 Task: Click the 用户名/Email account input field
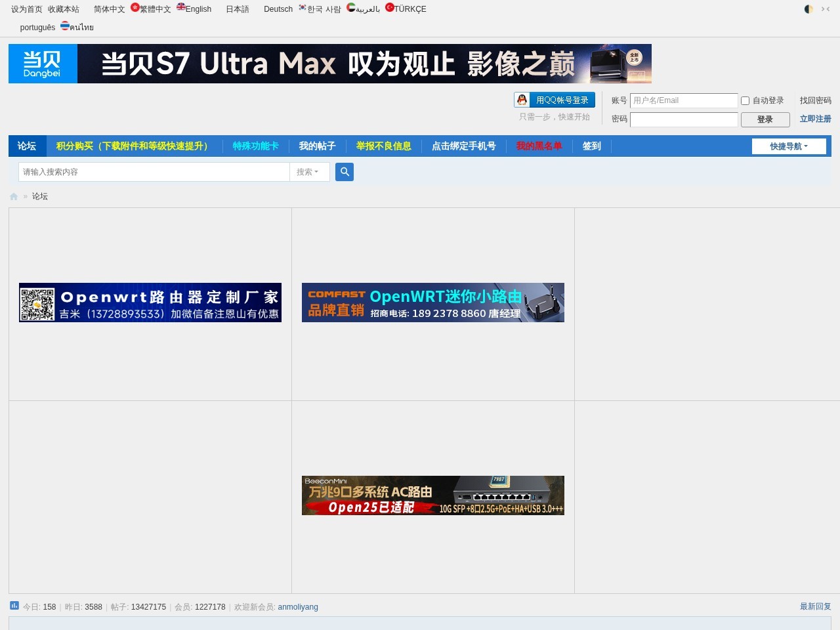tap(683, 100)
